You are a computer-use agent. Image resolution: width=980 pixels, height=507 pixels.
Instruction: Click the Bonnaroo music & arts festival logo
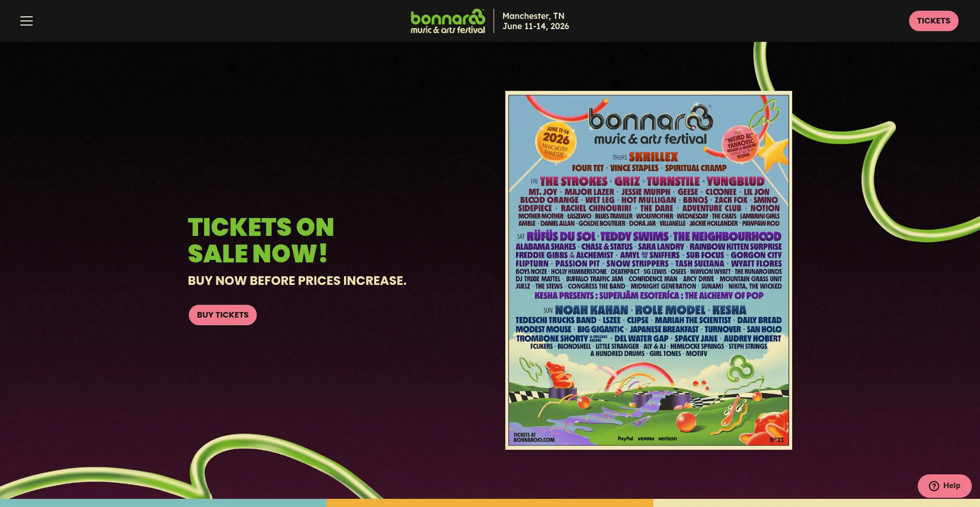pyautogui.click(x=448, y=21)
